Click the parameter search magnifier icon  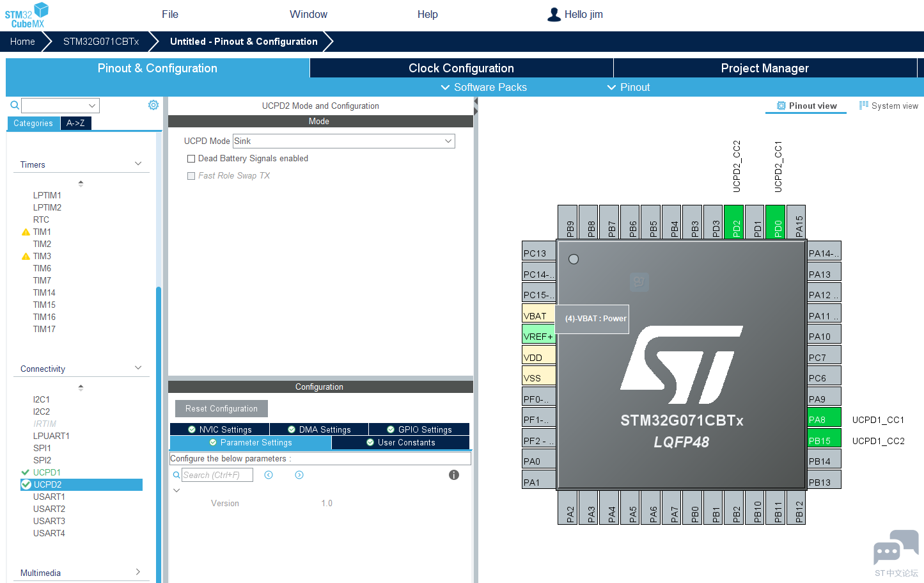tap(176, 475)
